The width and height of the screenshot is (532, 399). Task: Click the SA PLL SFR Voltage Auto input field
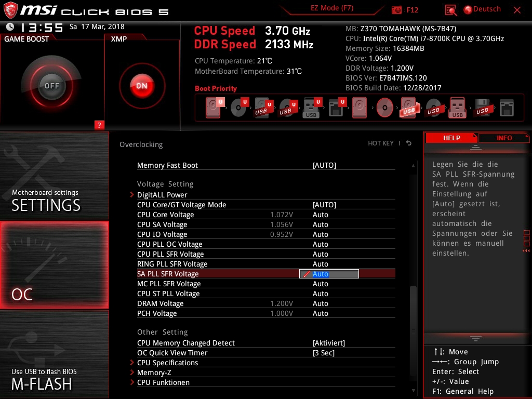tap(329, 274)
